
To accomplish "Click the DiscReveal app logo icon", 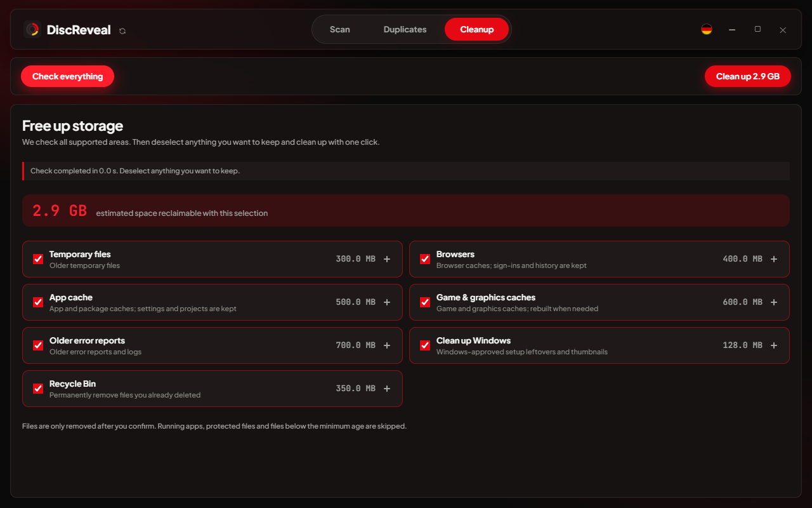I will click(32, 30).
